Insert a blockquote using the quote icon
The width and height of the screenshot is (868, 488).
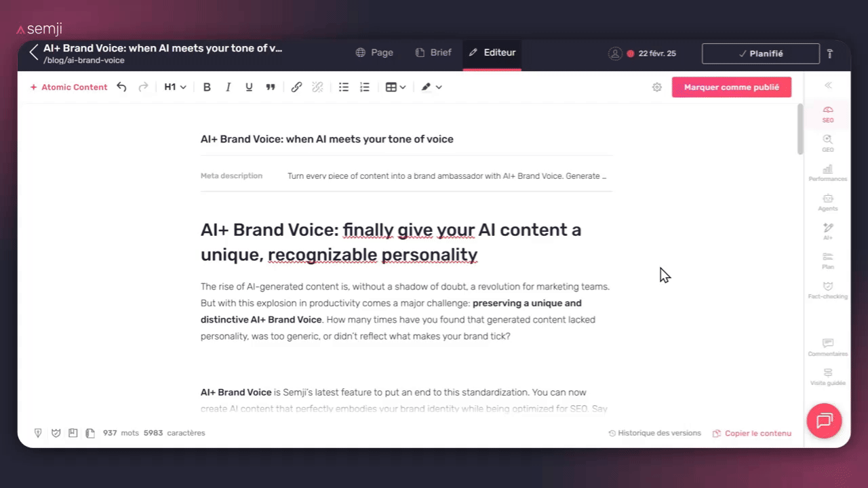[270, 87]
